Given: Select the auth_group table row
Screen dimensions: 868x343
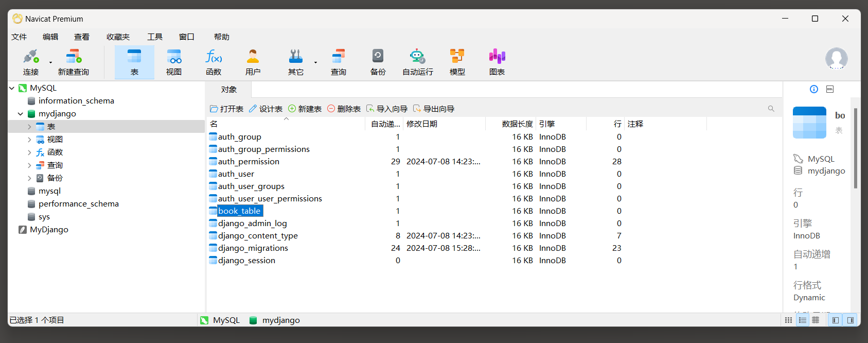Looking at the screenshot, I should [x=240, y=137].
